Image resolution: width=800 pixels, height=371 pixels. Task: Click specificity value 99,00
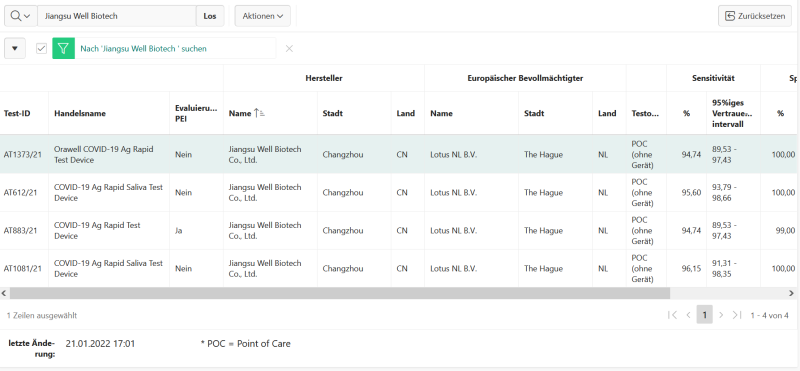785,231
